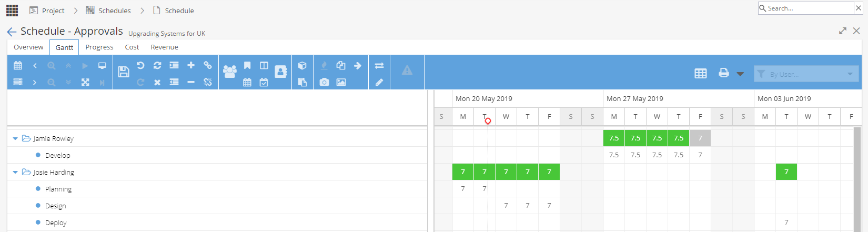This screenshot has width=868, height=232.
Task: Move timeline forward with right chevron
Action: pos(35,82)
